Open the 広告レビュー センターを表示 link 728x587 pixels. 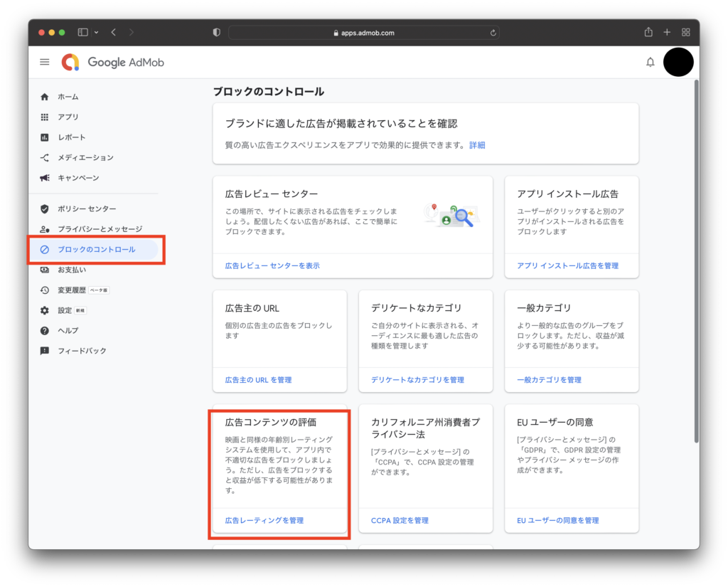pyautogui.click(x=272, y=265)
